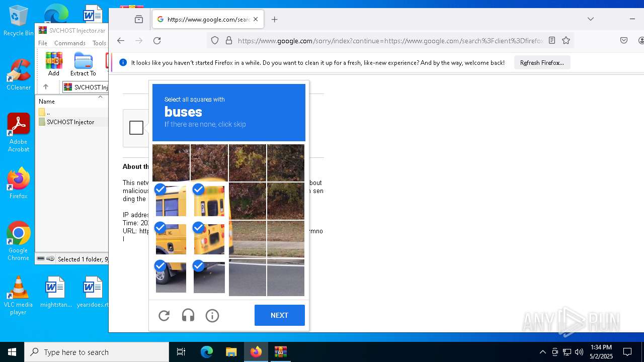This screenshot has height=362, width=644.
Task: Open a new Firefox tab
Action: point(274,19)
